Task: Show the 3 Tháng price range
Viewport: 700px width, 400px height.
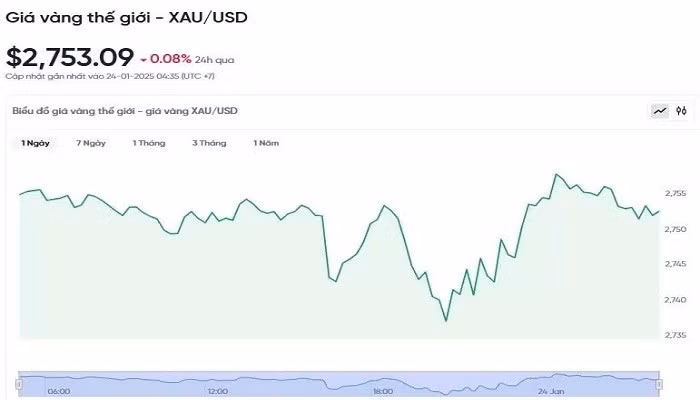Action: tap(209, 143)
